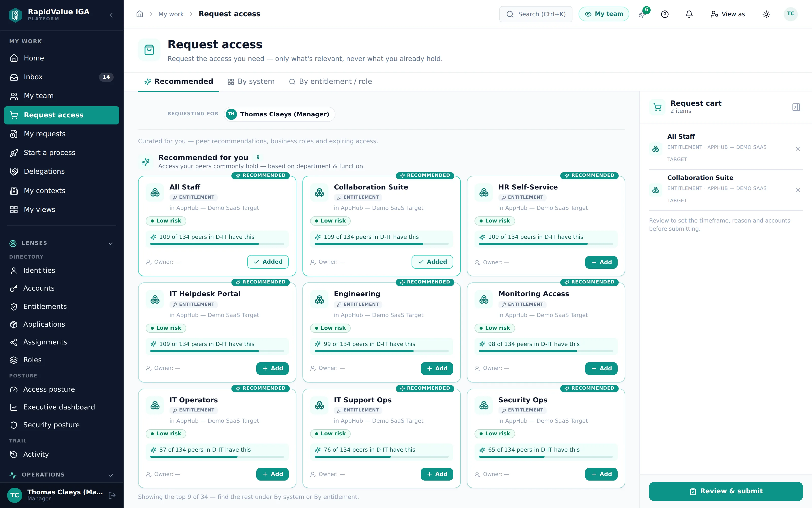
Task: Go to the home breadcrumb icon
Action: (140, 14)
